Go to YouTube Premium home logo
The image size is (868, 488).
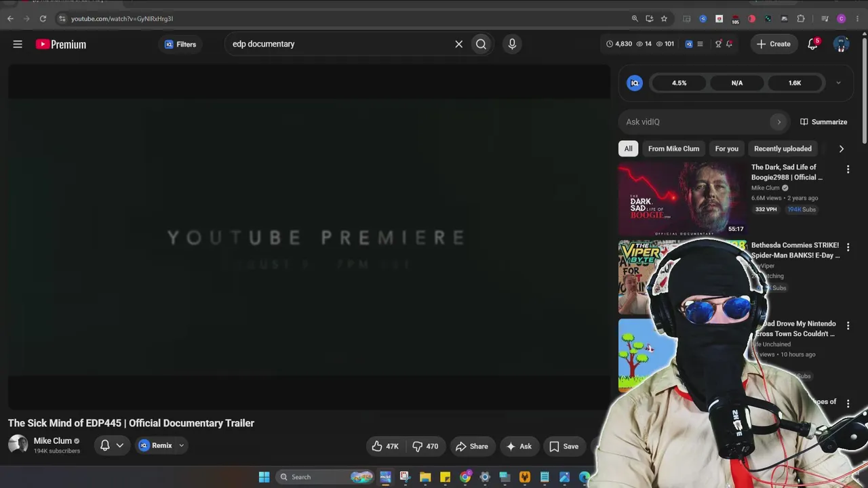coord(61,44)
